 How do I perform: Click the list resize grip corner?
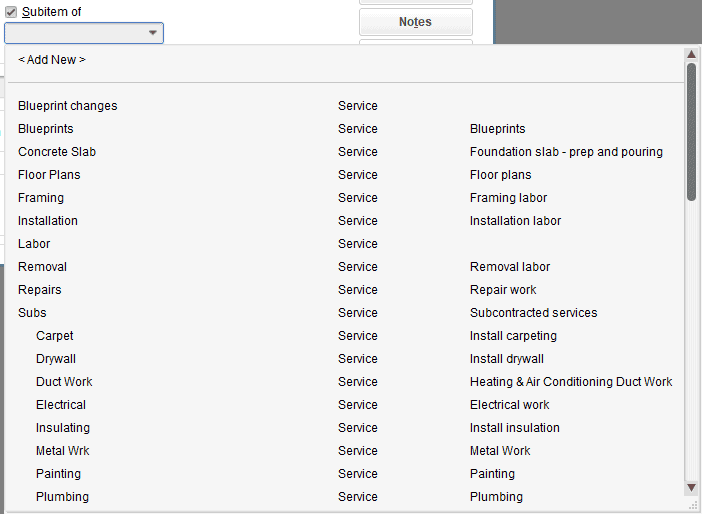(694, 505)
